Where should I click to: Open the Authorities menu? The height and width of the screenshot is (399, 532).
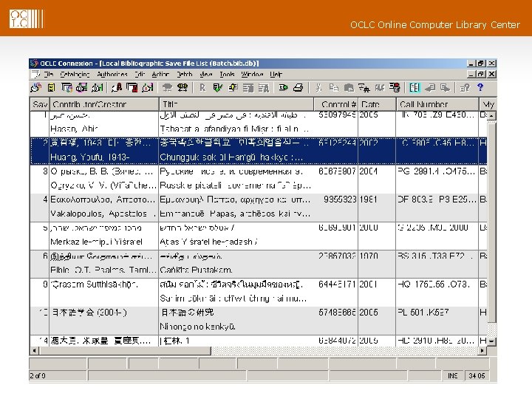[x=112, y=75]
